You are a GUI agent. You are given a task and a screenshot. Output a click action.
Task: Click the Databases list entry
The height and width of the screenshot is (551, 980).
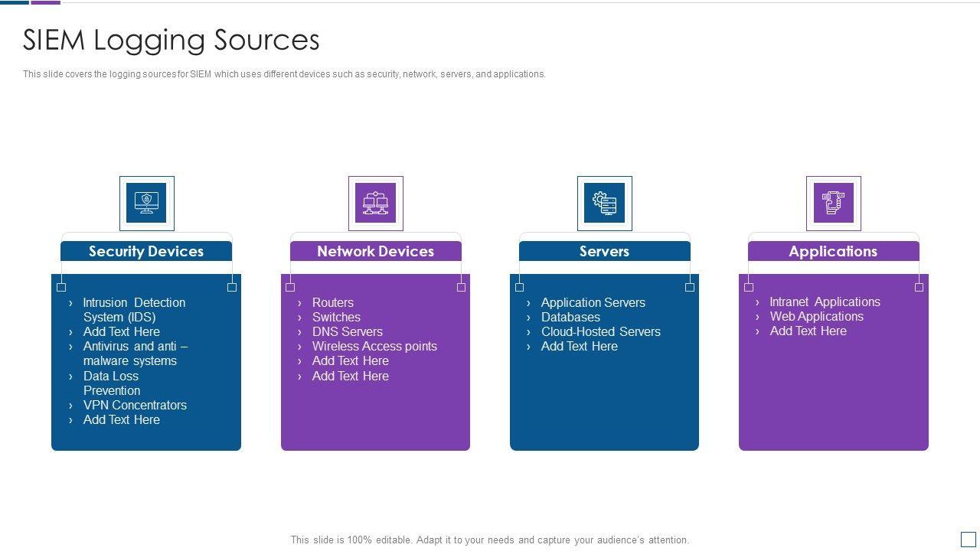570,317
